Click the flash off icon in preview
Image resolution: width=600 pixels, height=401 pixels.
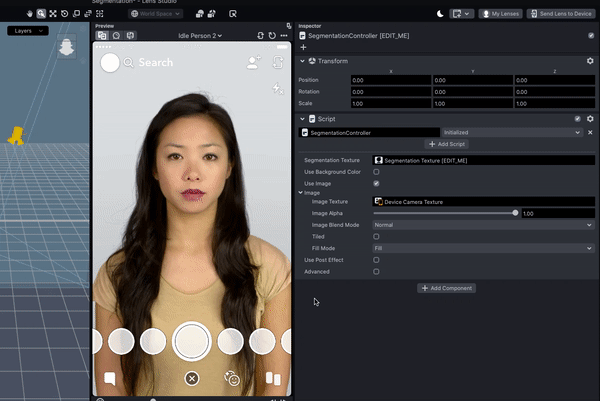[x=278, y=88]
